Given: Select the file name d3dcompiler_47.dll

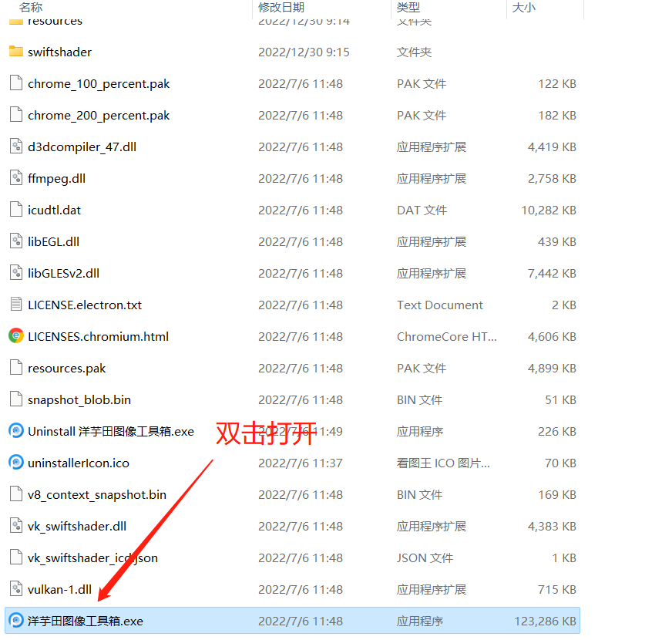Looking at the screenshot, I should pyautogui.click(x=82, y=147).
